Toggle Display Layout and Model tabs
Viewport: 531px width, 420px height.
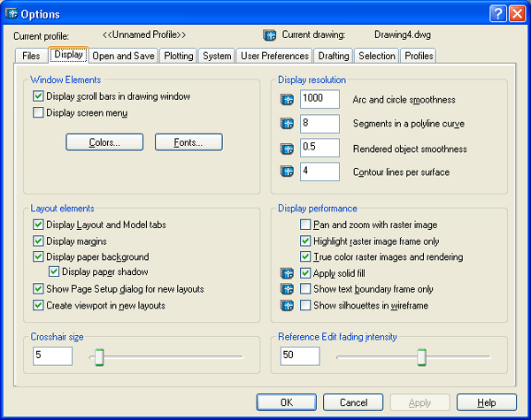(x=38, y=225)
